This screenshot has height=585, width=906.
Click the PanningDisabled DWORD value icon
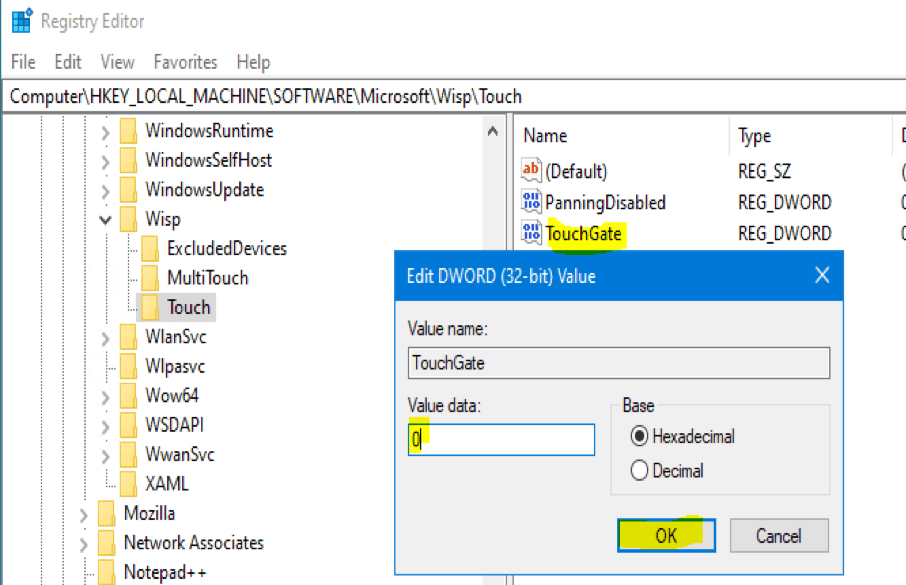click(531, 203)
